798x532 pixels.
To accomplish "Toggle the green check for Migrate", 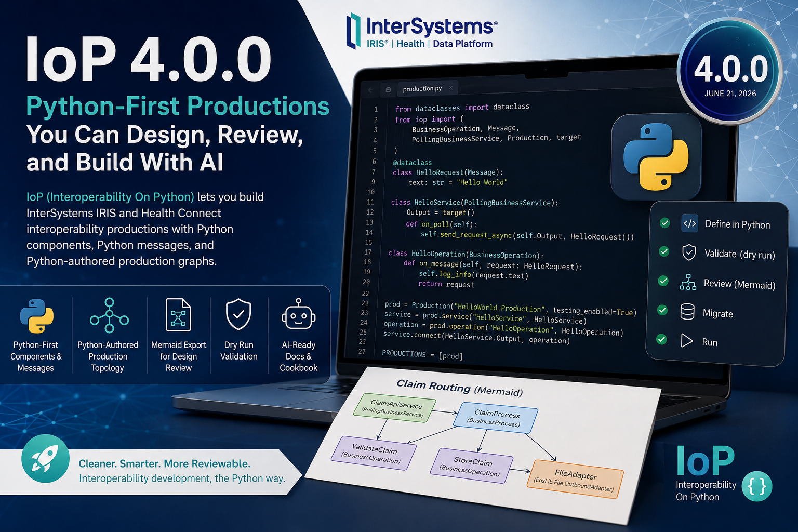I will click(662, 310).
